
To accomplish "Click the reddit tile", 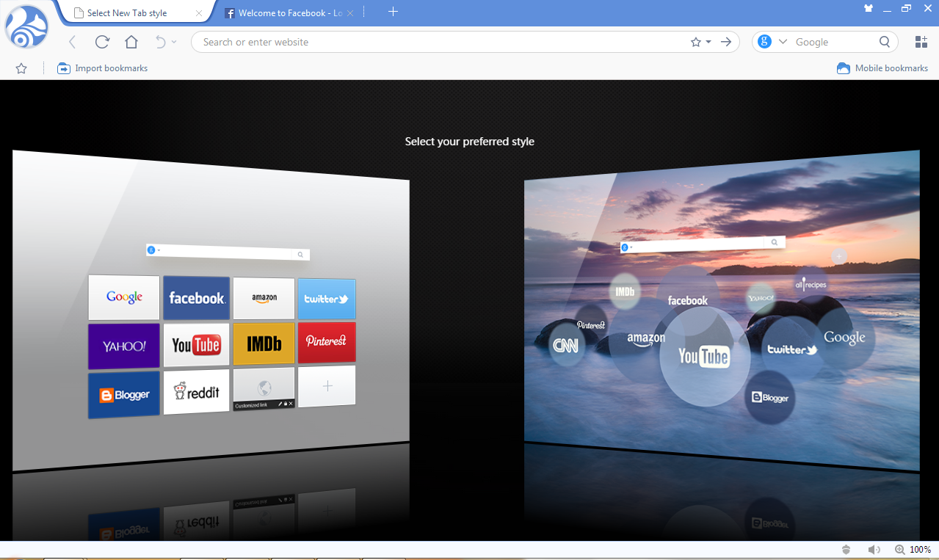I will [x=197, y=393].
